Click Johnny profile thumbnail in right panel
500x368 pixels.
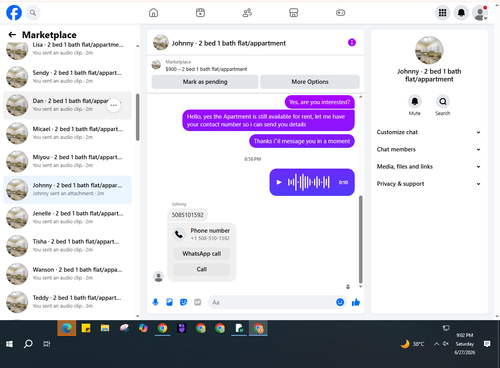pyautogui.click(x=429, y=50)
